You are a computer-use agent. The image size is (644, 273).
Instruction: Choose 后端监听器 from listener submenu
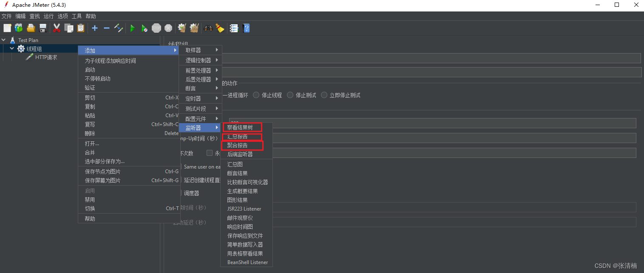pyautogui.click(x=247, y=155)
